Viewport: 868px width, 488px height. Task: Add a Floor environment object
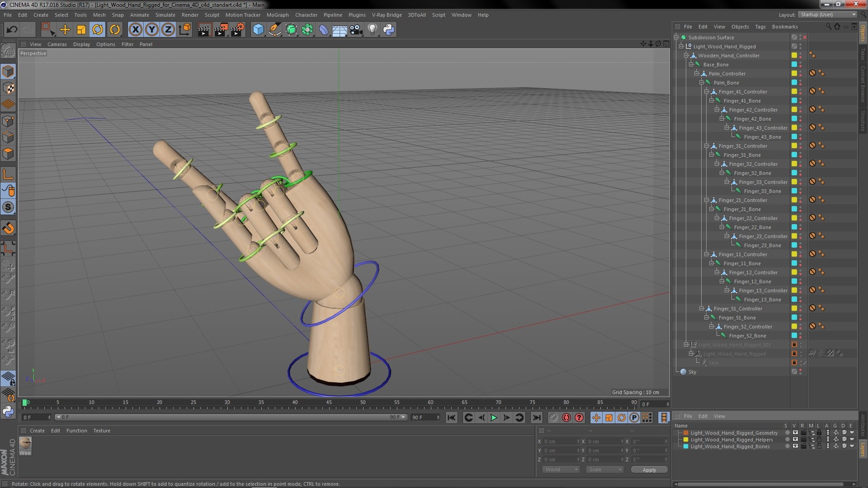pos(340,30)
